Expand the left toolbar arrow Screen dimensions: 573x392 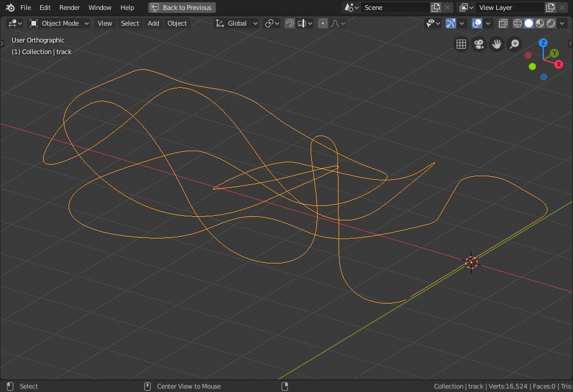2,44
